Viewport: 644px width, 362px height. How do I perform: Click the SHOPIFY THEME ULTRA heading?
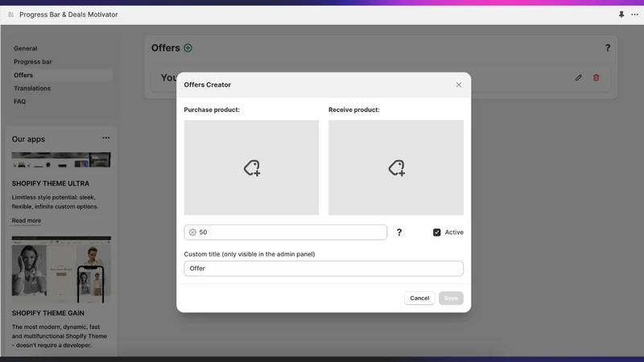51,183
